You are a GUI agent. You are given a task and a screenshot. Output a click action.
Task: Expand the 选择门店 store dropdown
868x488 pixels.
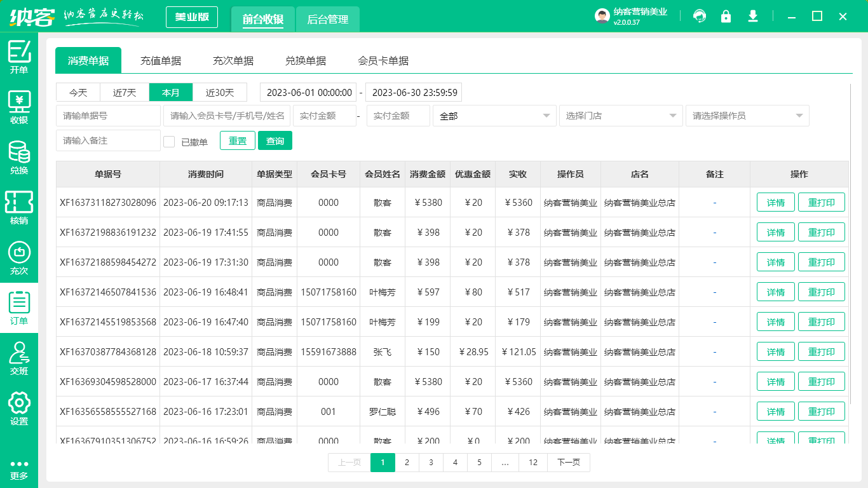[620, 116]
